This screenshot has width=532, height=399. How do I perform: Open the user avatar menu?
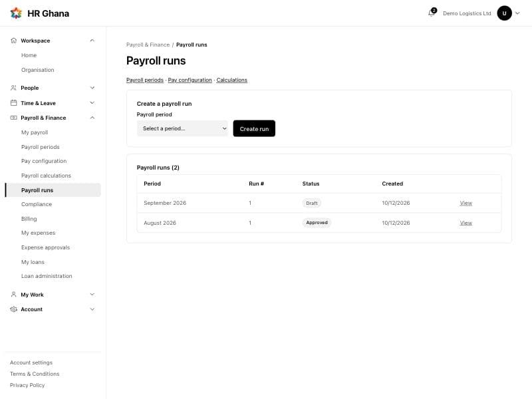point(504,13)
